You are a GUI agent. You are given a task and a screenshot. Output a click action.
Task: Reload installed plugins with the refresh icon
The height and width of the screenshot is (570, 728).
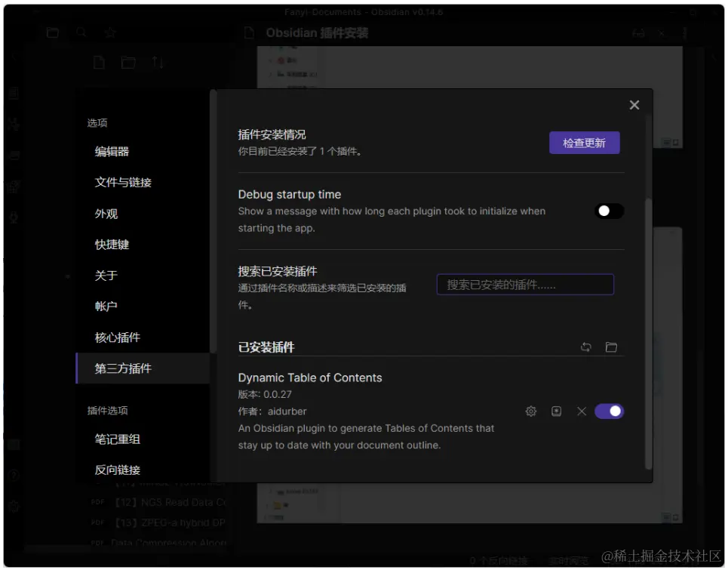click(x=586, y=347)
